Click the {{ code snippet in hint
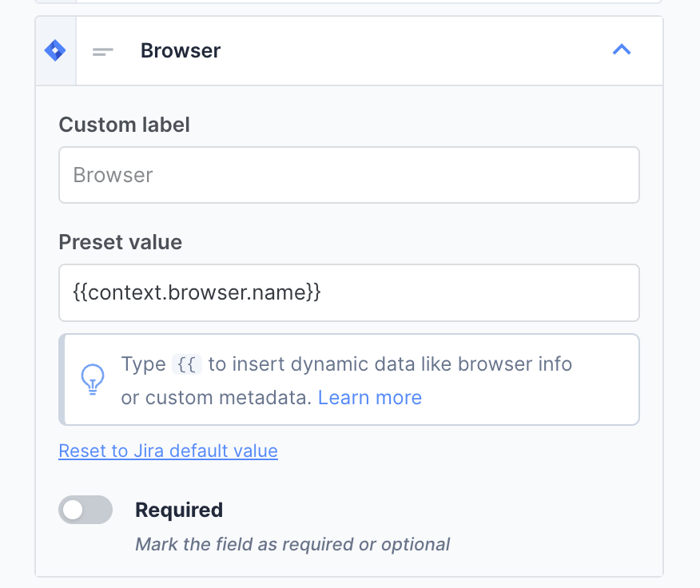 187,364
